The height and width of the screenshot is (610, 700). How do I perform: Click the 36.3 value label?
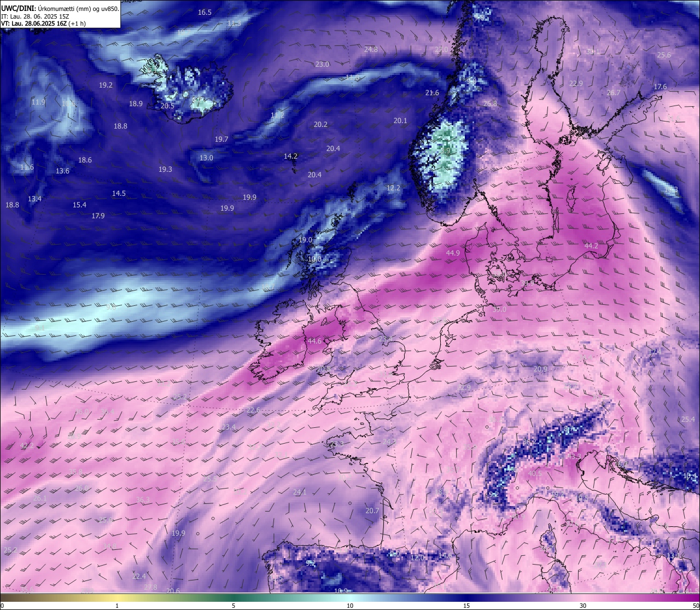143,499
